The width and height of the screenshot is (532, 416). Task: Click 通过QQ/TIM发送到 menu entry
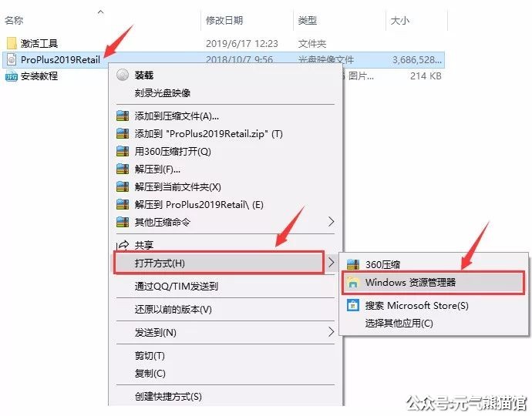(177, 287)
